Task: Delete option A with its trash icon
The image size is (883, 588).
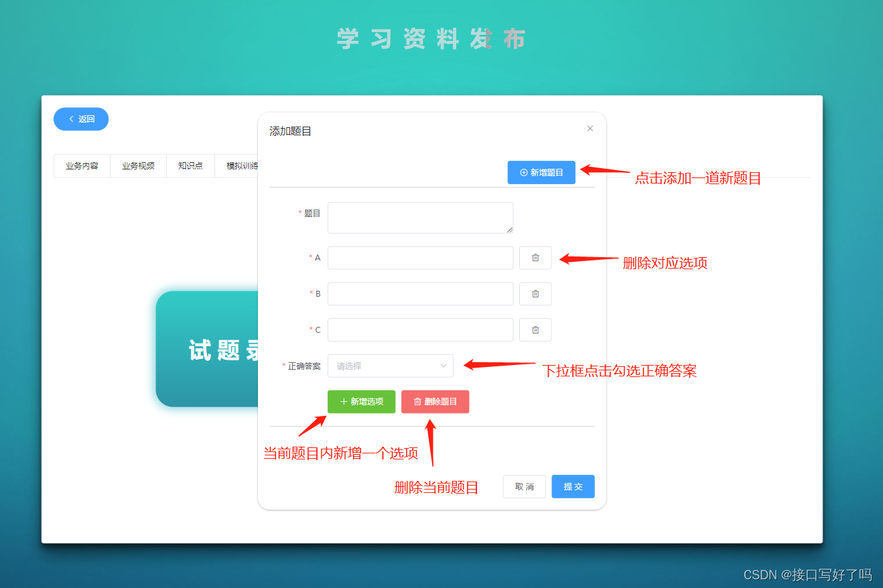Action: (x=535, y=258)
